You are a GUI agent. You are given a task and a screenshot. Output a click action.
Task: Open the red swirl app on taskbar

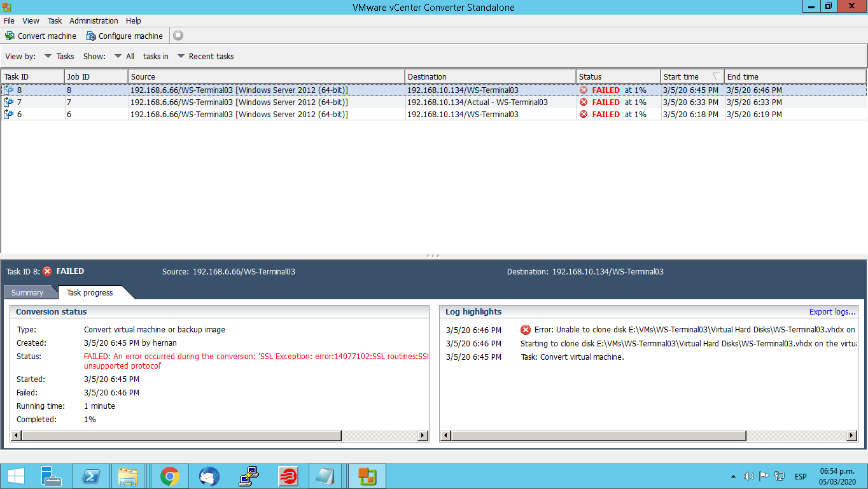288,476
